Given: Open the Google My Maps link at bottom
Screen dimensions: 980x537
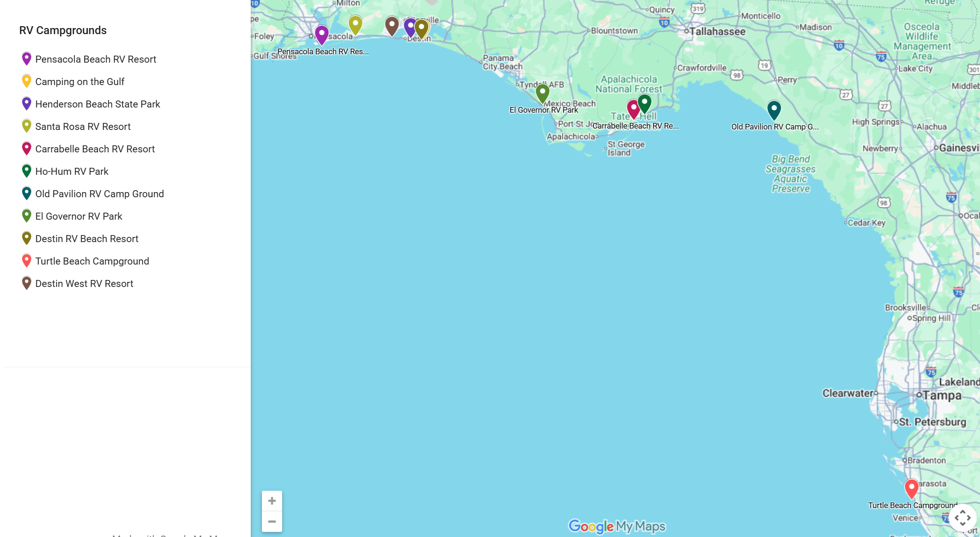Looking at the screenshot, I should [617, 526].
